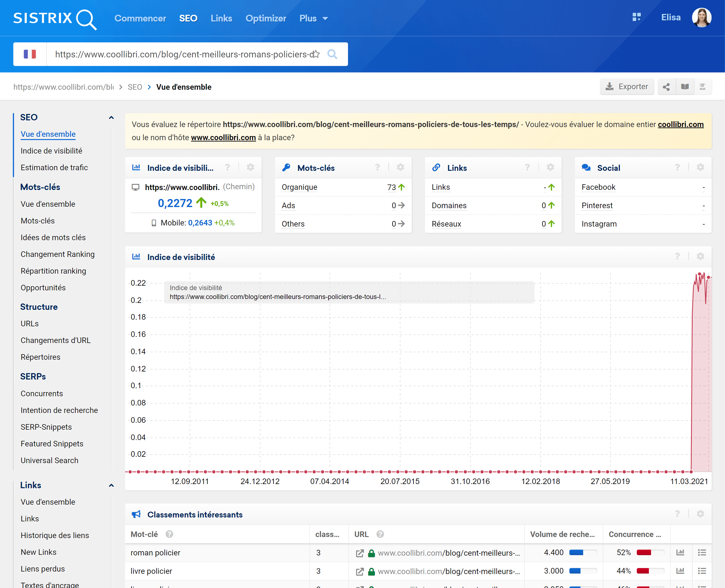Viewport: 725px width, 588px height.
Task: Open help icon of Social box
Action: click(677, 167)
